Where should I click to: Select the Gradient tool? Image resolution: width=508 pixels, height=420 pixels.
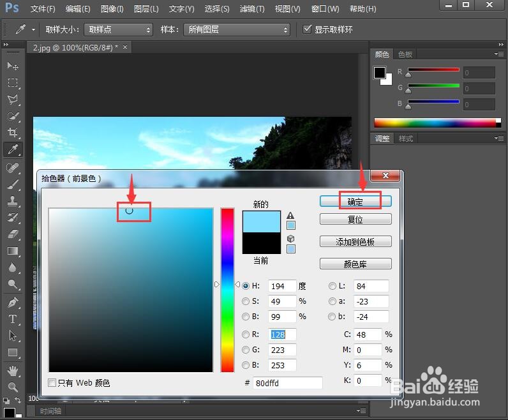pyautogui.click(x=13, y=251)
